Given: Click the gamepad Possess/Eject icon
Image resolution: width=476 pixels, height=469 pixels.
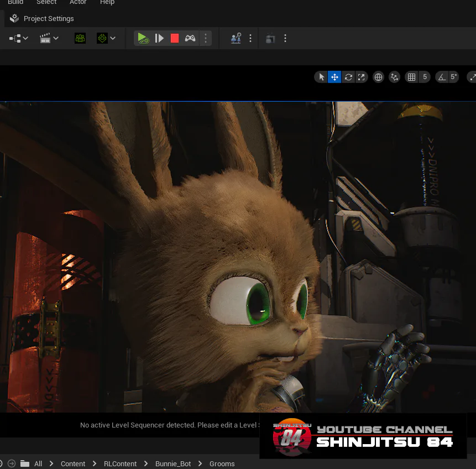Looking at the screenshot, I should pyautogui.click(x=190, y=38).
